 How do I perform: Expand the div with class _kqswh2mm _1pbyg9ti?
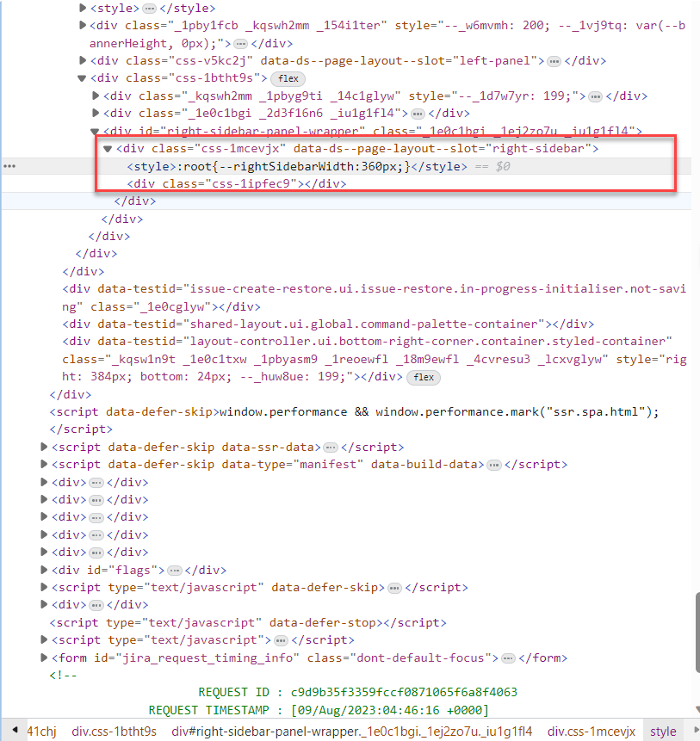pos(96,96)
